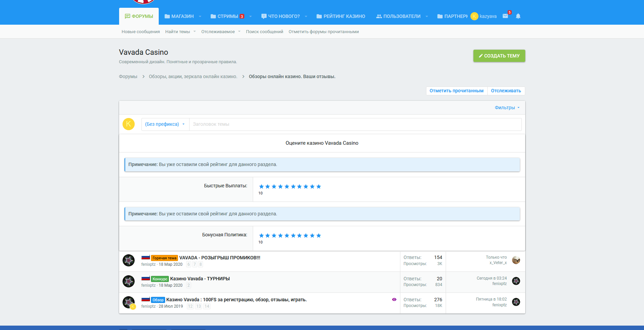Click the kazyava user avatar in header

(474, 16)
